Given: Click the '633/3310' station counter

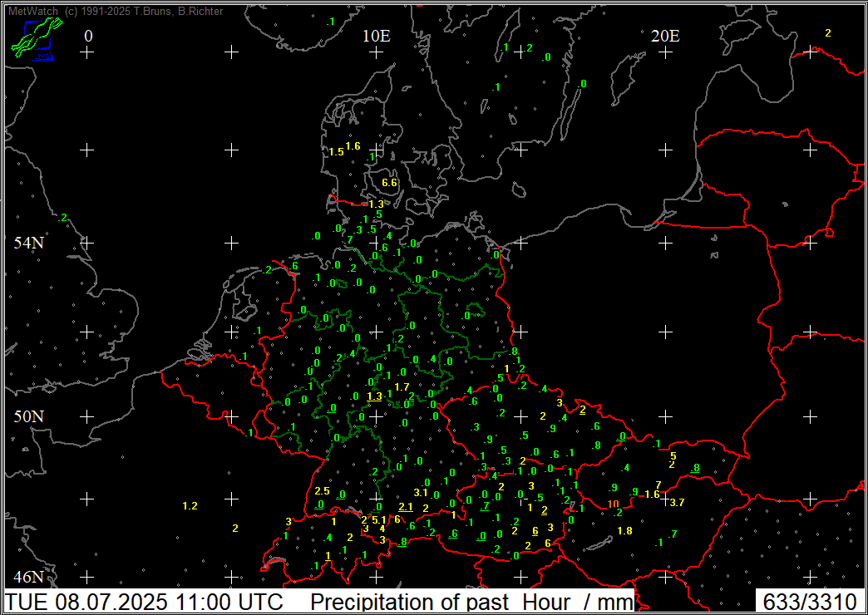Looking at the screenshot, I should point(810,602).
